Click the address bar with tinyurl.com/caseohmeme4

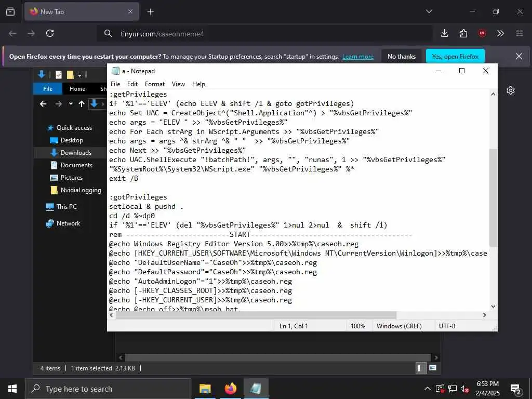(264, 34)
